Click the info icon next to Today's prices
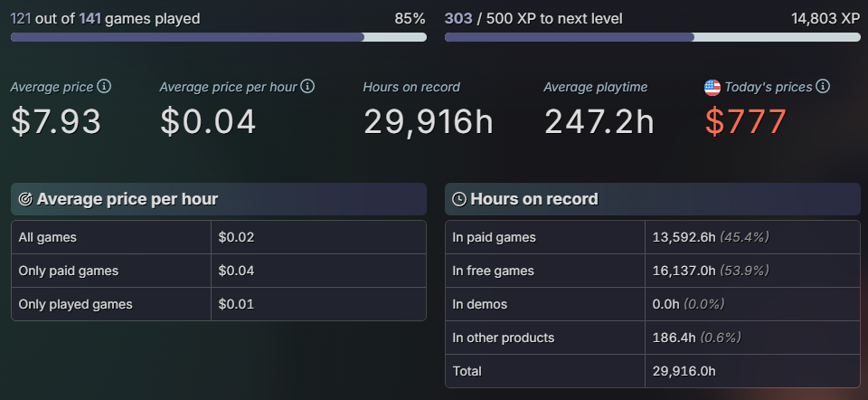Screen dimensions: 868x400 click(x=823, y=87)
